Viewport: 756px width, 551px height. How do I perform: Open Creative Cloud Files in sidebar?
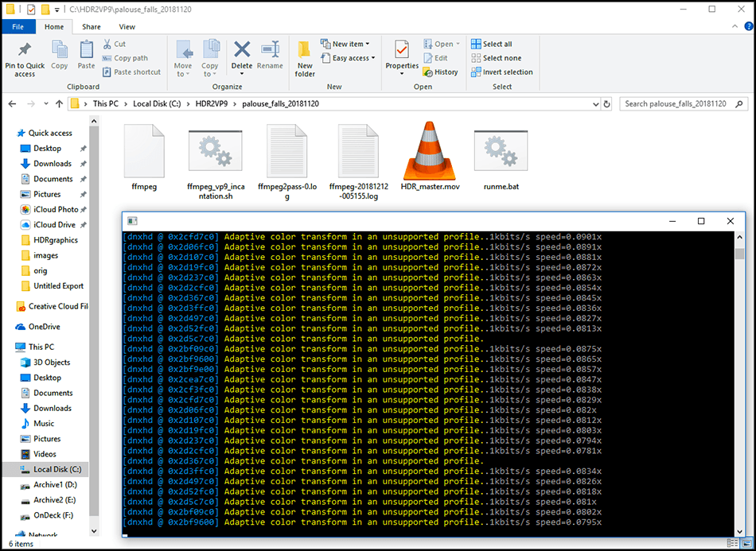pyautogui.click(x=52, y=306)
